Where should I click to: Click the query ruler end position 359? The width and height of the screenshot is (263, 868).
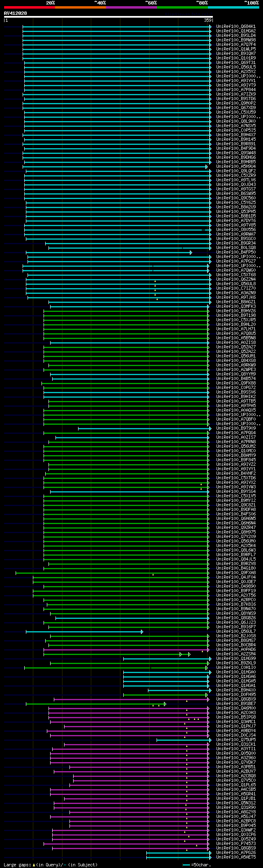[x=207, y=20]
